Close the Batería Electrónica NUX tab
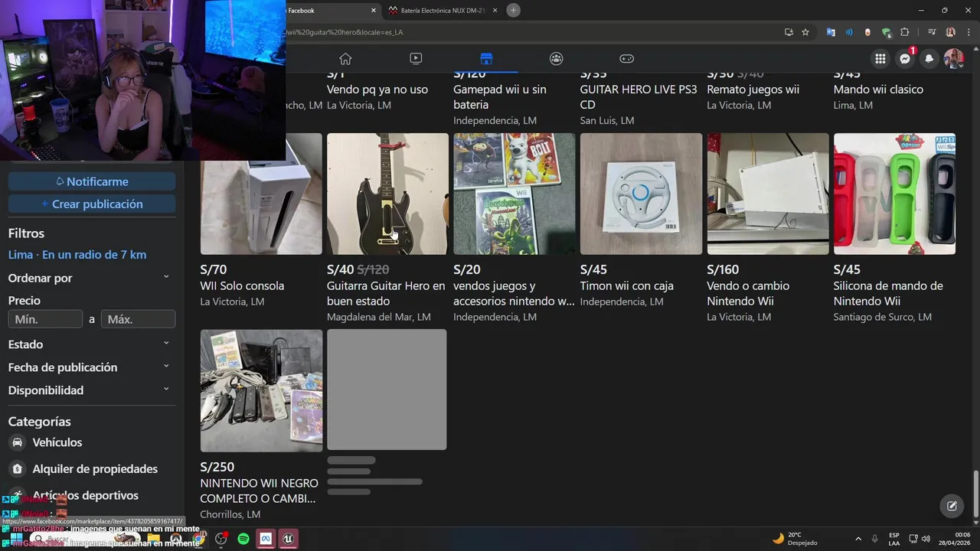The height and width of the screenshot is (551, 980). pyautogui.click(x=495, y=11)
